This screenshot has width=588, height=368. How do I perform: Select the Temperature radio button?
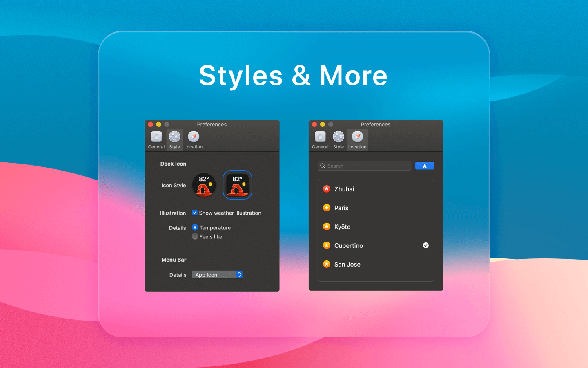[195, 227]
